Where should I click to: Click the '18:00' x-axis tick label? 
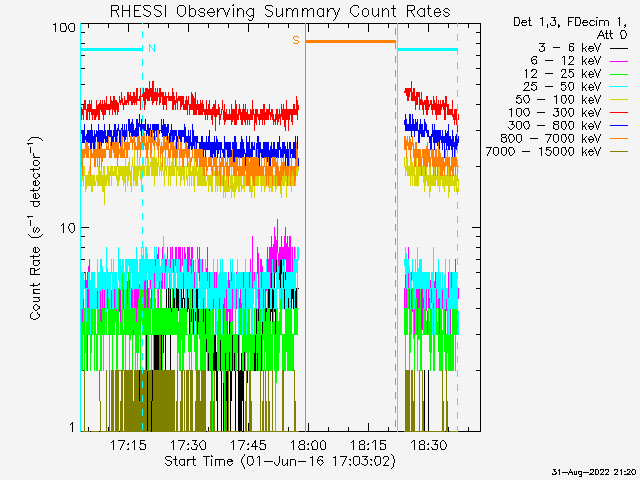coord(308,445)
